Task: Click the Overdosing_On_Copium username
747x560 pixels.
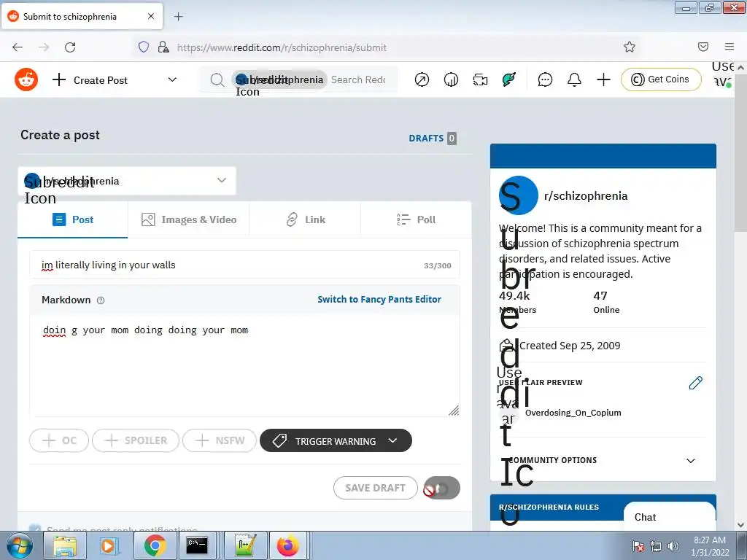Action: point(573,413)
